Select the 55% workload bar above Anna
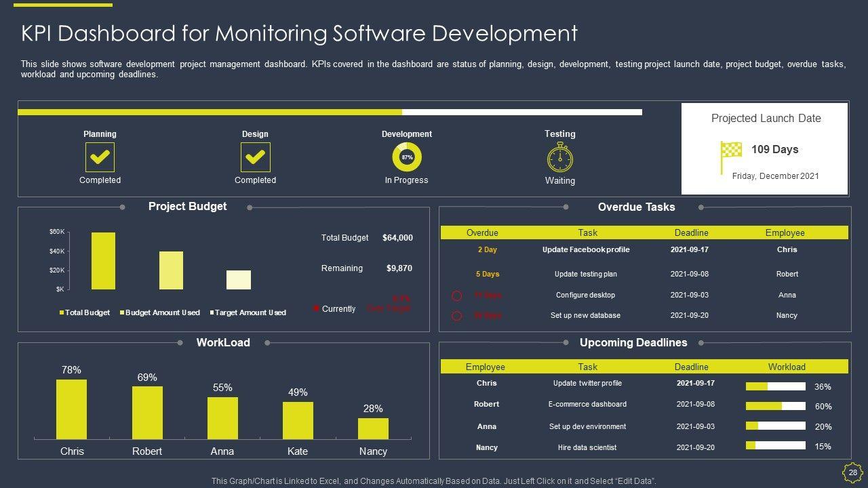 [x=222, y=418]
